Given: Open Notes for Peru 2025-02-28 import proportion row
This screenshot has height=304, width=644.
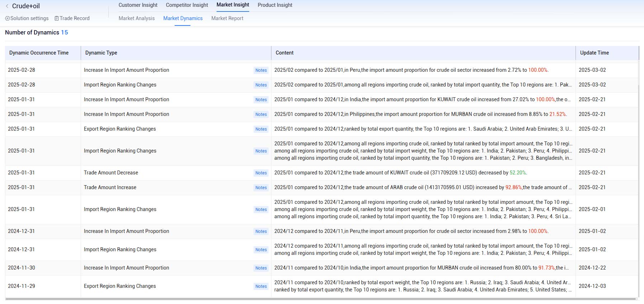Looking at the screenshot, I should point(261,70).
